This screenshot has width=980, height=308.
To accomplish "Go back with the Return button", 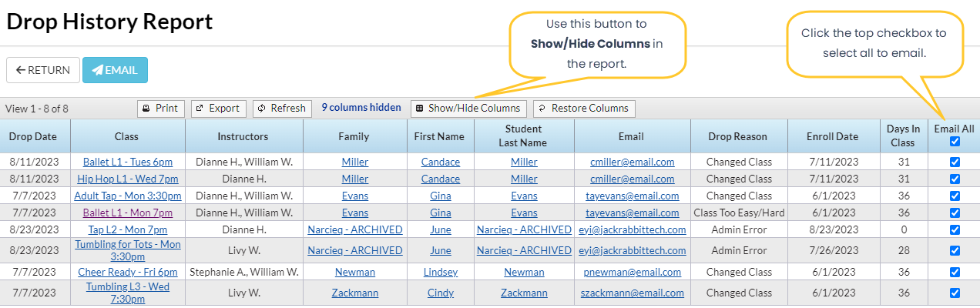I will point(43,70).
